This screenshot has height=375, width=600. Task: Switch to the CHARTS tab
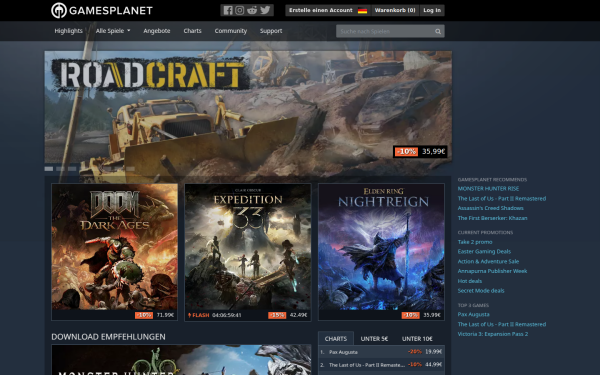pos(336,339)
